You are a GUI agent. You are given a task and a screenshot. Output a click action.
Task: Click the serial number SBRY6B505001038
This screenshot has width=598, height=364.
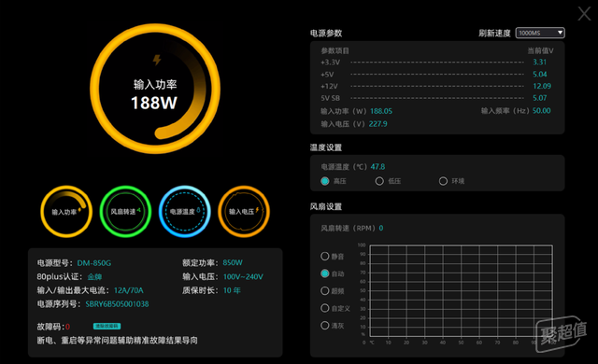coord(117,304)
